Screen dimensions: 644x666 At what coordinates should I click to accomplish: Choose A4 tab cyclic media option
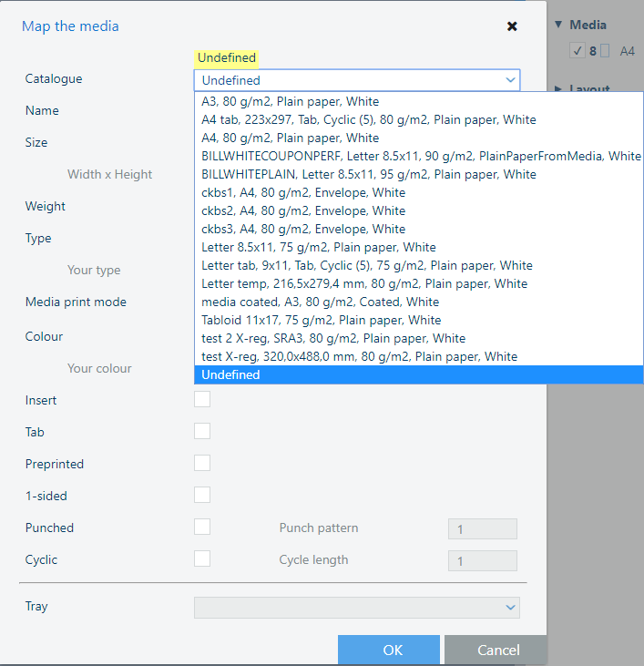point(368,119)
